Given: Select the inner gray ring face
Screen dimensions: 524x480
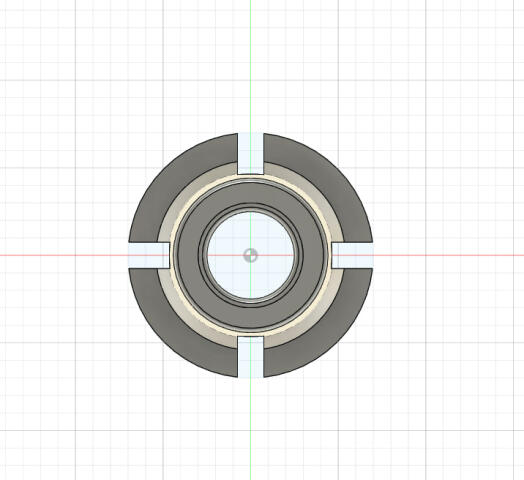Looking at the screenshot, I should pos(250,193).
